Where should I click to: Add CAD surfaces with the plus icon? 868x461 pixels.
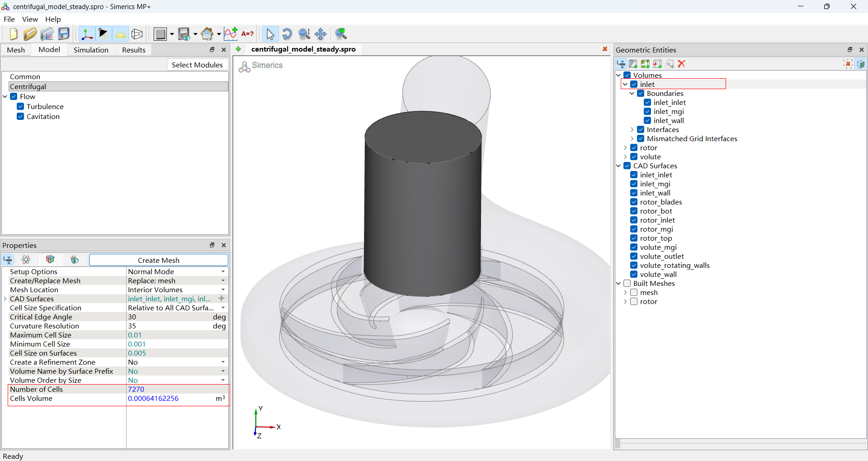(x=222, y=299)
